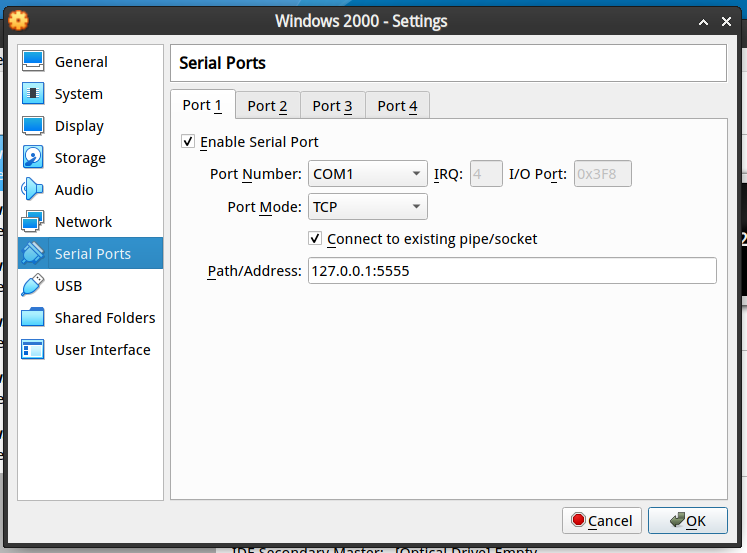Image resolution: width=747 pixels, height=553 pixels.
Task: Select Storage label in settings list
Action: (x=80, y=158)
